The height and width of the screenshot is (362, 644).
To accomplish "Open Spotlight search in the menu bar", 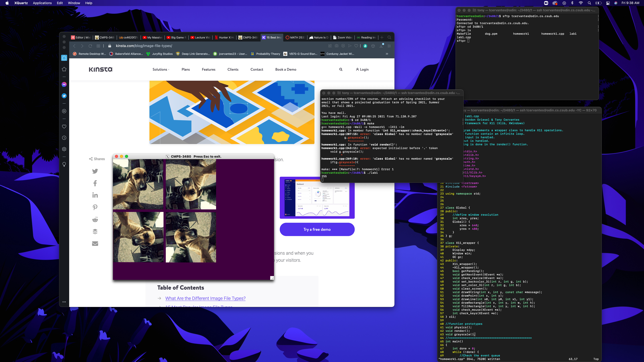I will (589, 3).
